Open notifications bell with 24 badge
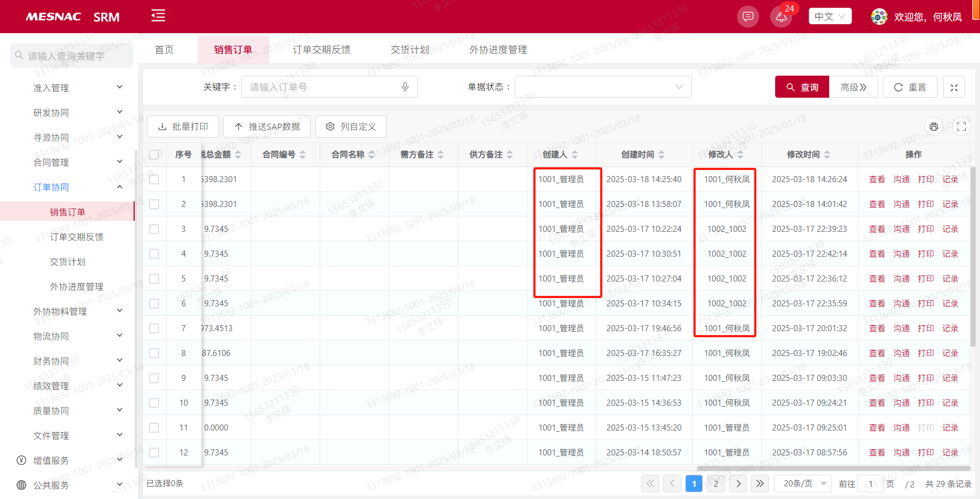 (x=781, y=17)
